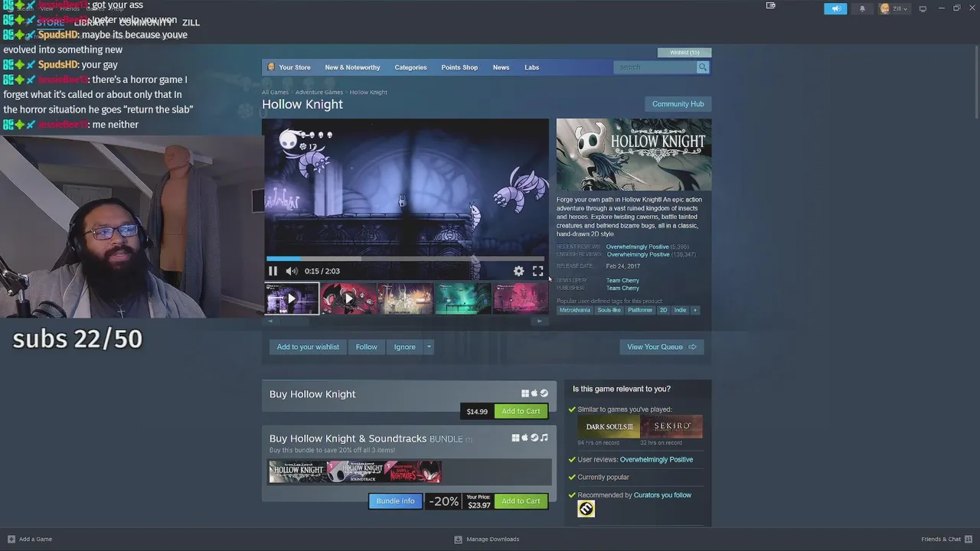Image resolution: width=980 pixels, height=551 pixels.
Task: Open recent reviews Overwhelmingly Positive link
Action: point(637,246)
